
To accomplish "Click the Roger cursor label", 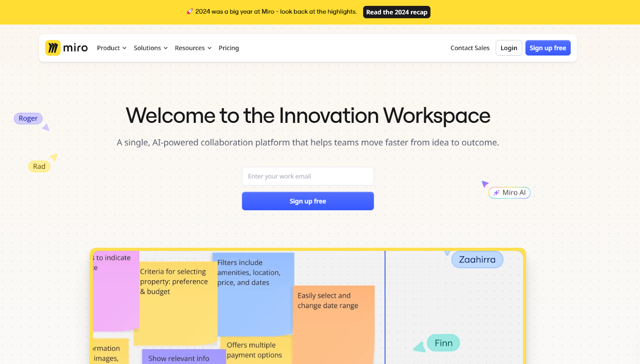I will click(28, 118).
